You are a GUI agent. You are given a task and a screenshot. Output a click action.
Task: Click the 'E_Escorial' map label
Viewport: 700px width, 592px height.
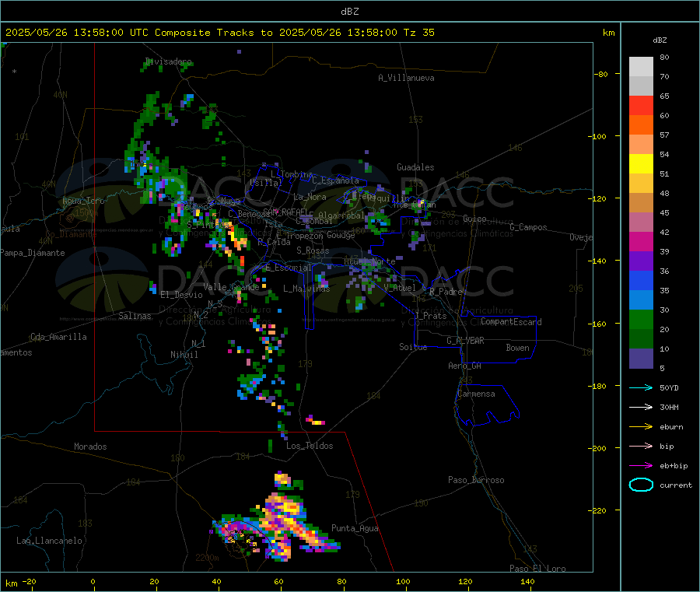pos(289,268)
